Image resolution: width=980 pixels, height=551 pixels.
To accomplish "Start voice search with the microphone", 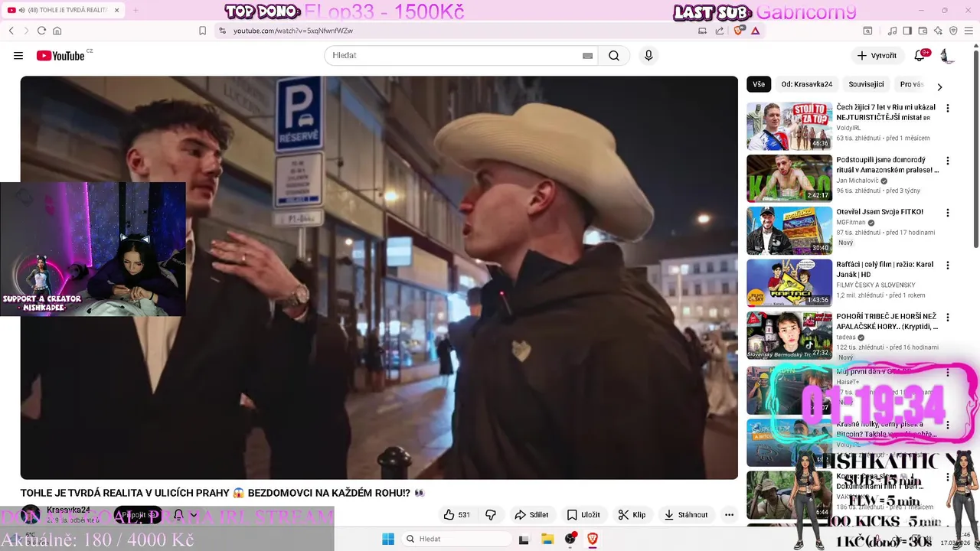I will click(x=648, y=56).
